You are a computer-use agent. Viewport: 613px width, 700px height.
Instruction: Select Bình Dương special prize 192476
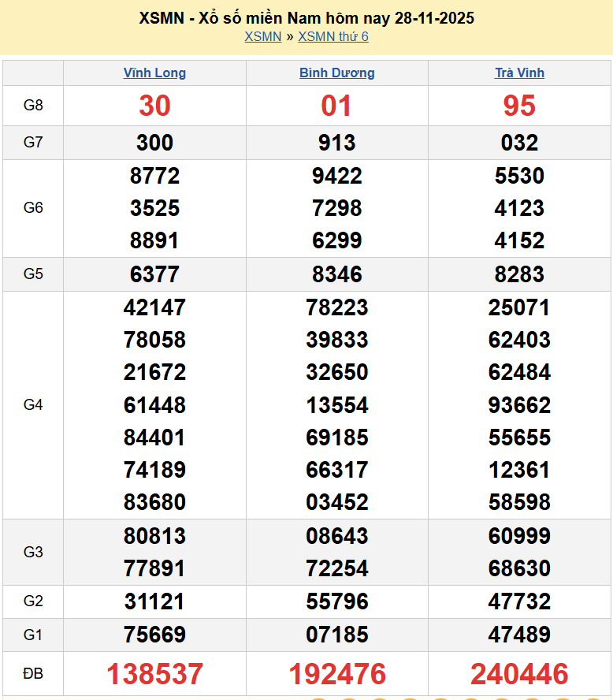pos(336,674)
